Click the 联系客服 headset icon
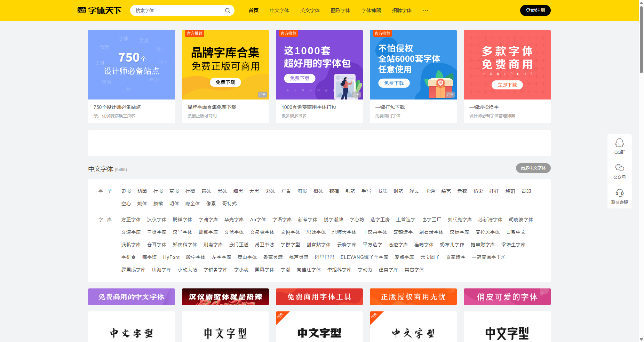The image size is (644, 342). [620, 193]
